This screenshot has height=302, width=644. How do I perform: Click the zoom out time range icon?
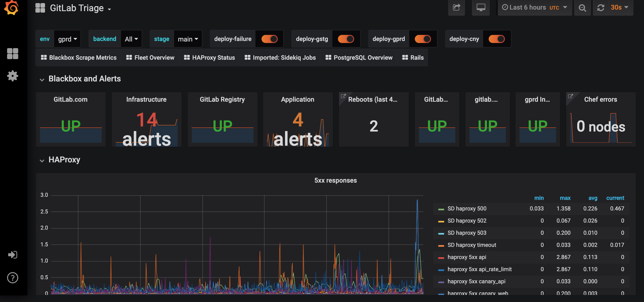click(x=582, y=8)
